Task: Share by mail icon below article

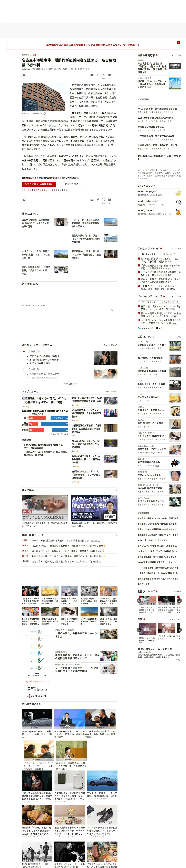Action: pyautogui.click(x=92, y=200)
